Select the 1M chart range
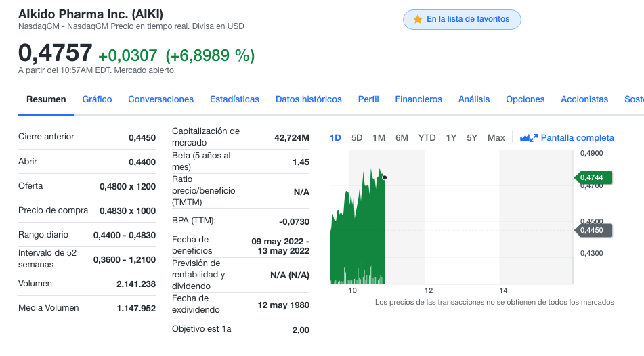644x356 pixels. [x=379, y=138]
